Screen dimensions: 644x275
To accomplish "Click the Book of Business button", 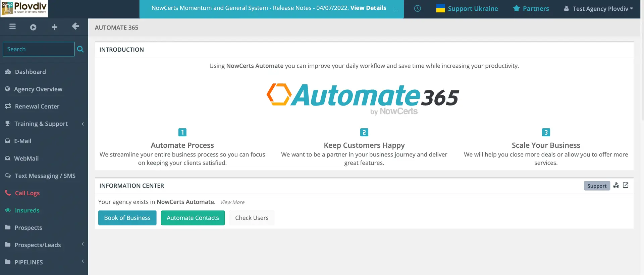I will pos(127,218).
